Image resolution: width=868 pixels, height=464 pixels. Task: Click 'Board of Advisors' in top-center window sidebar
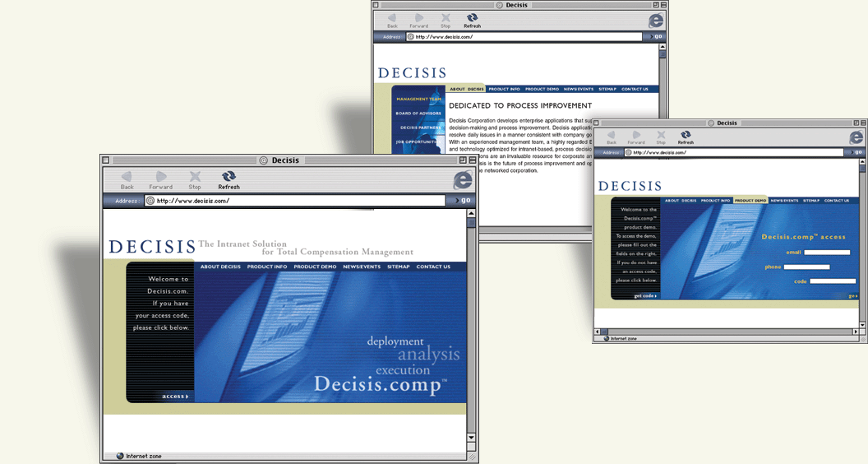[418, 114]
